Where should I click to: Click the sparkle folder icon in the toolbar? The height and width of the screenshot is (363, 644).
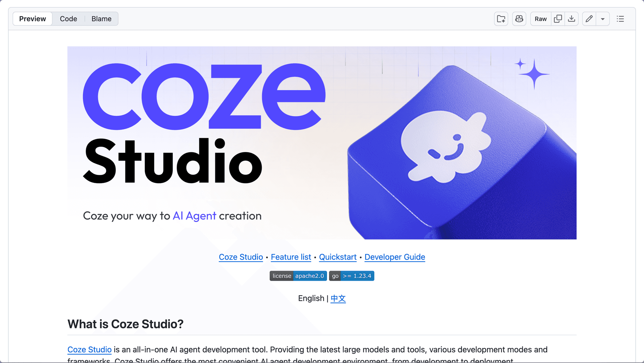point(501,19)
